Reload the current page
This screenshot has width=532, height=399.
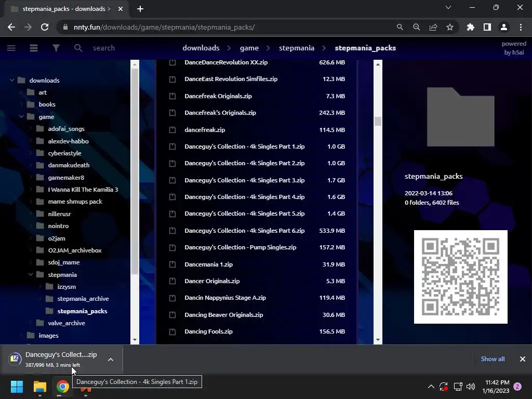point(45,27)
